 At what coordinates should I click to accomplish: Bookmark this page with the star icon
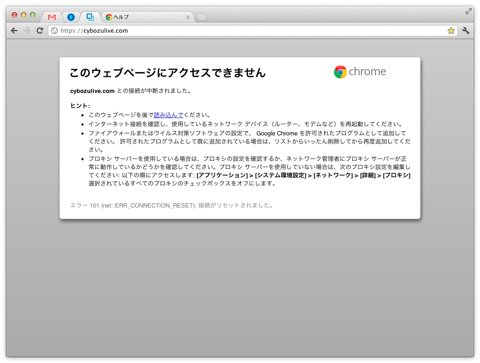[451, 31]
